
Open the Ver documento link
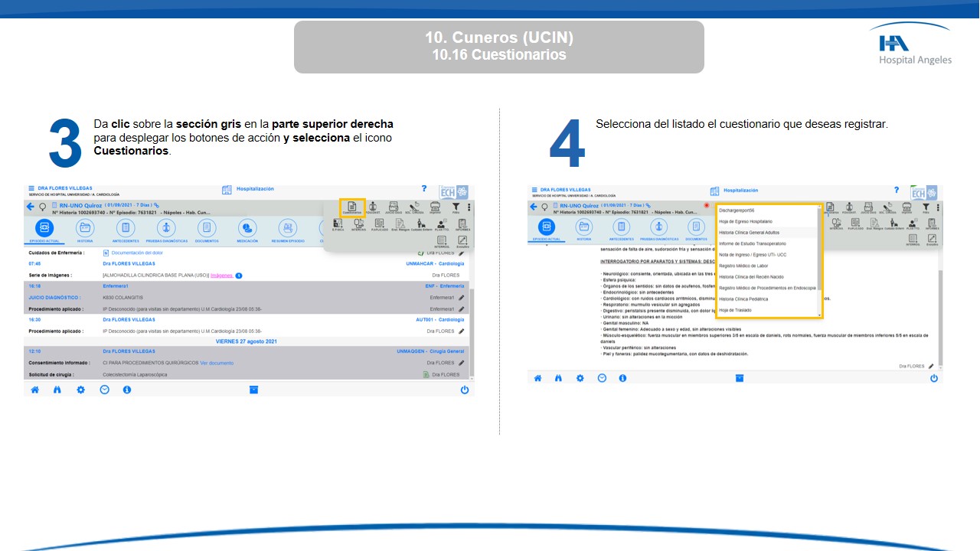(x=217, y=363)
